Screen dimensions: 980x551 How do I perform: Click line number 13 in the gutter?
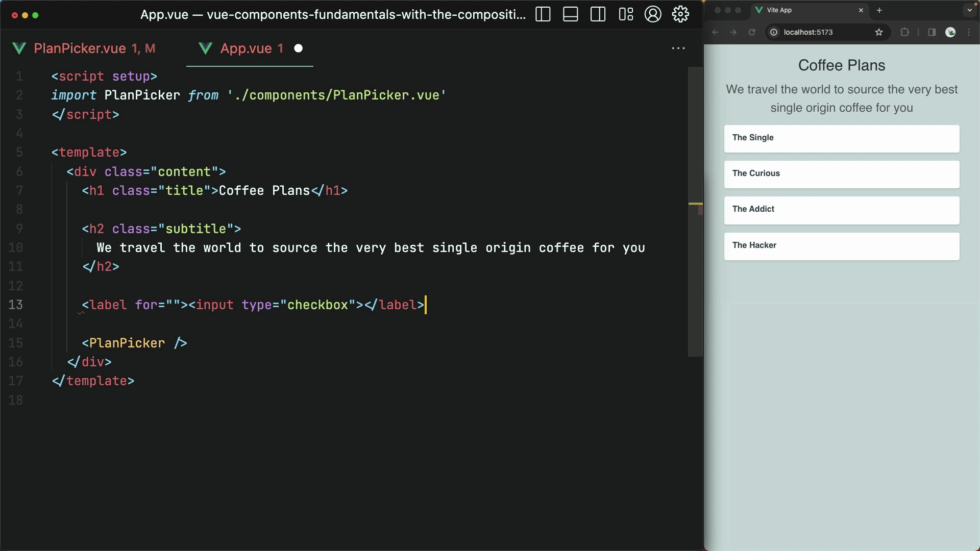click(x=15, y=305)
